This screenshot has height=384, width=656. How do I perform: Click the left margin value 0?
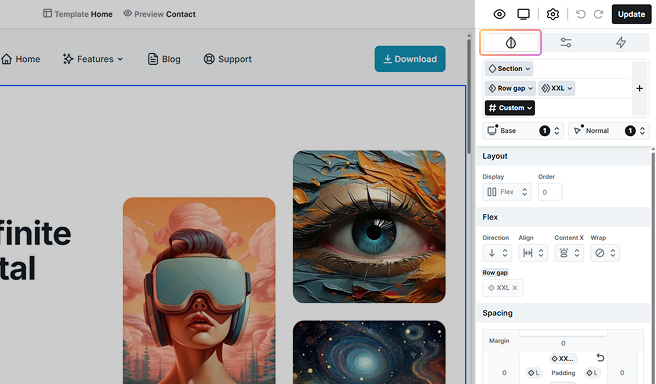pos(504,373)
